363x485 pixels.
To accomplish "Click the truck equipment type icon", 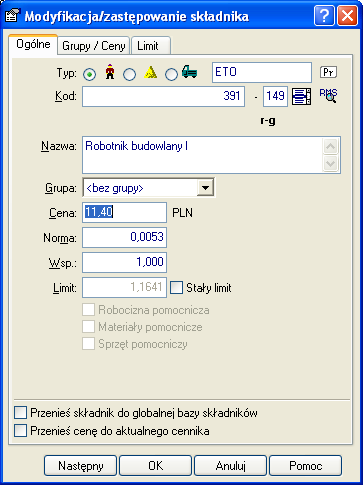I will [x=190, y=72].
